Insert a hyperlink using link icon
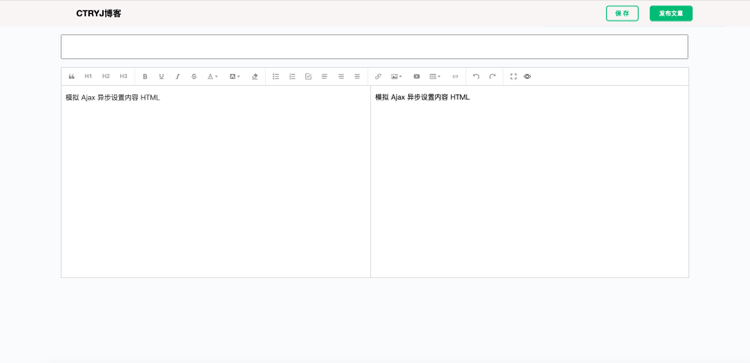This screenshot has height=363, width=750. pos(378,77)
